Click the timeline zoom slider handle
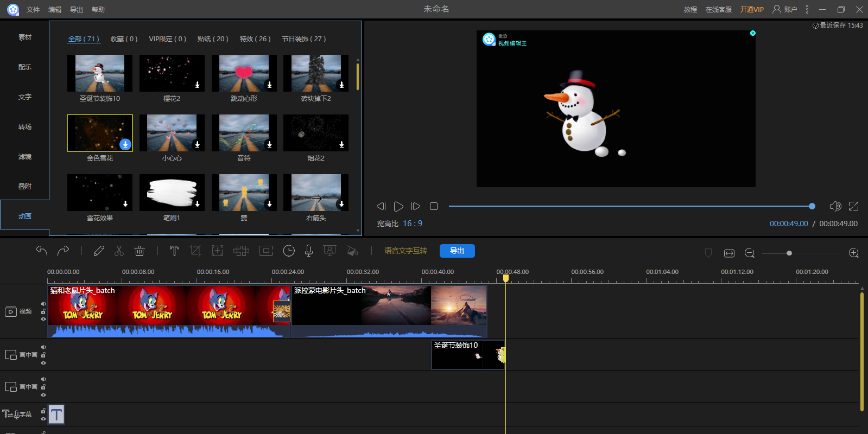The height and width of the screenshot is (434, 868). [789, 253]
